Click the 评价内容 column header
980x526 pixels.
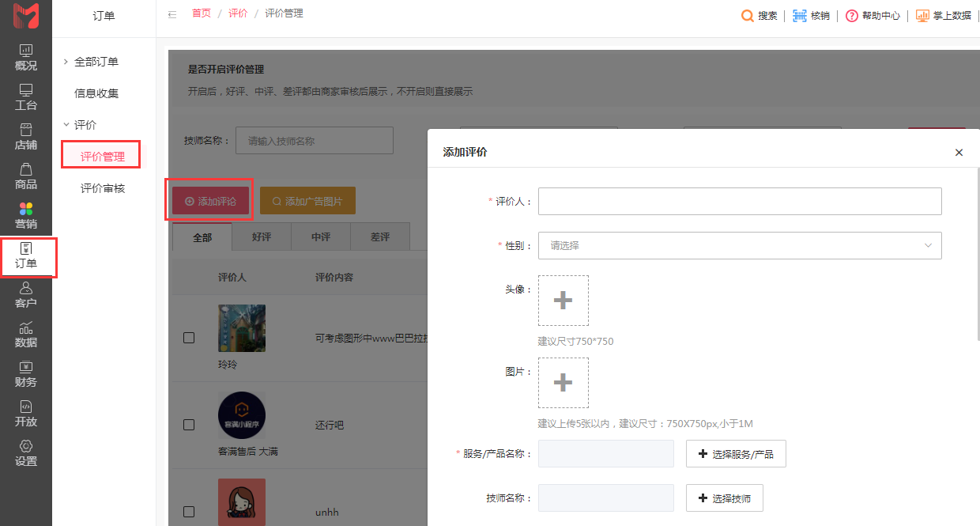point(334,278)
